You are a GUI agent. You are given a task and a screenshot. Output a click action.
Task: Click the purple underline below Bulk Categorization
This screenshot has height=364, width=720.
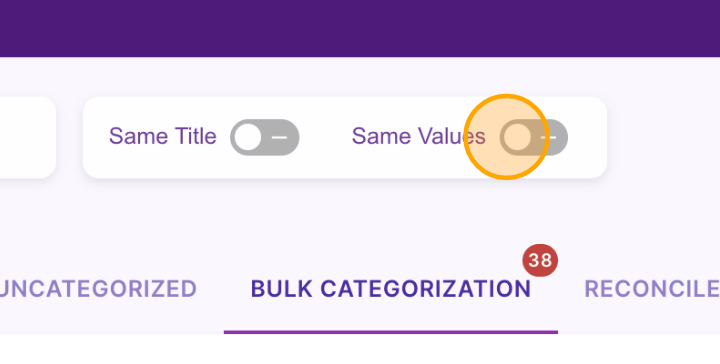tap(391, 332)
